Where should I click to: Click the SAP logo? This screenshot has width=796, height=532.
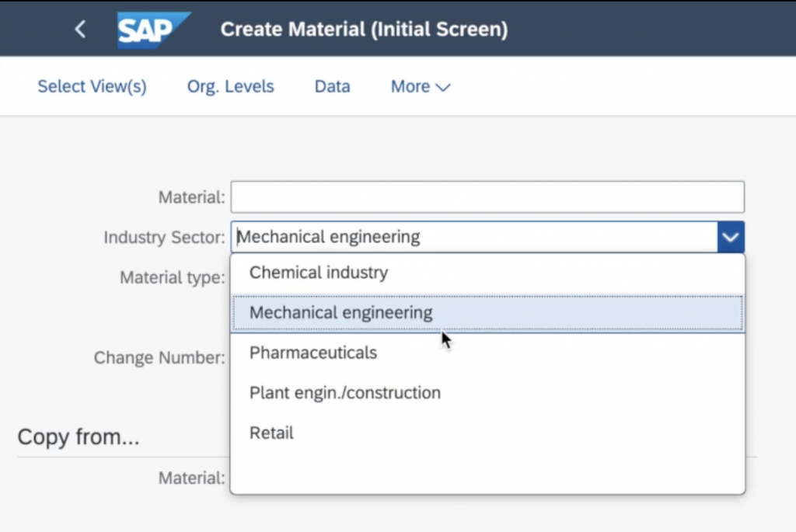(152, 30)
